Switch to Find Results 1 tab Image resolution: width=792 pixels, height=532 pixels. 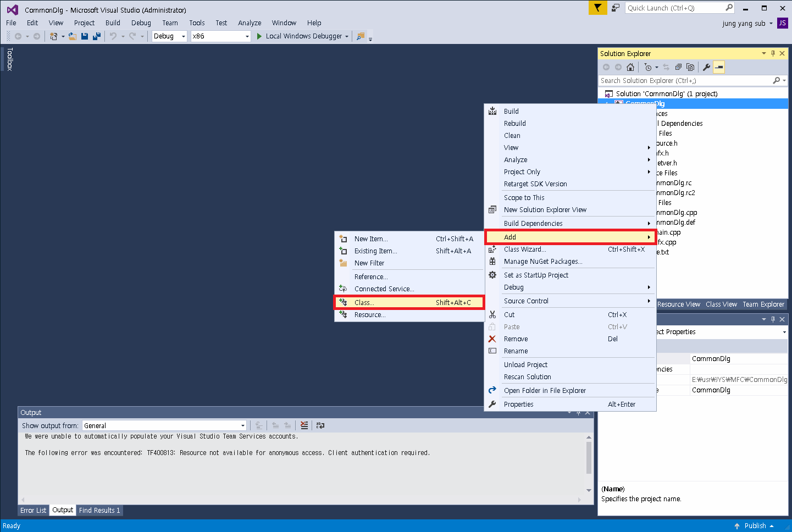[x=99, y=511]
